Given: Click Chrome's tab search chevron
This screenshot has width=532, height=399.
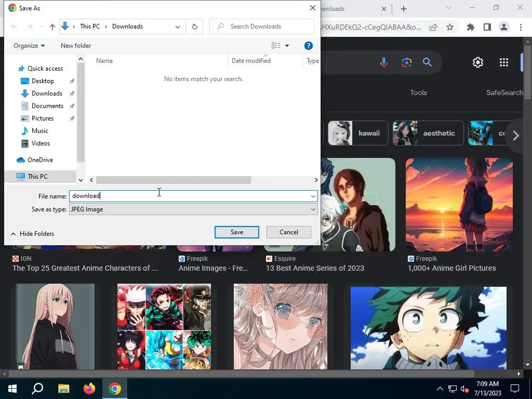Looking at the screenshot, I should click(x=448, y=7).
